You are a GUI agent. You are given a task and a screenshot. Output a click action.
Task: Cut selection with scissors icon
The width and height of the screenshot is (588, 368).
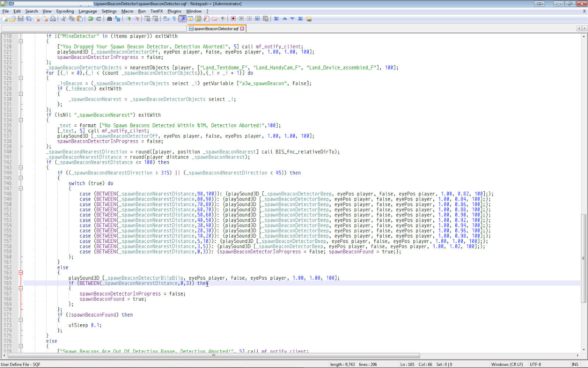point(64,19)
